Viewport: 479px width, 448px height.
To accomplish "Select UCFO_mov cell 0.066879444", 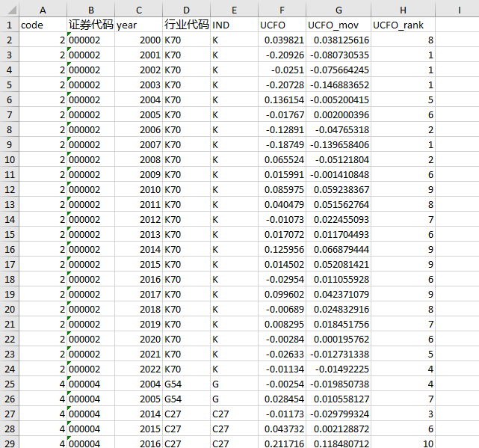I will click(x=339, y=249).
